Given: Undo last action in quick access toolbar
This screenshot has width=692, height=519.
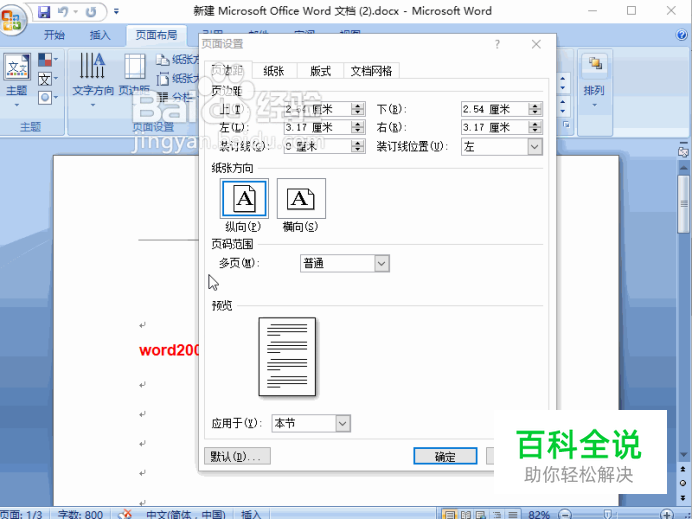Looking at the screenshot, I should click(x=63, y=11).
